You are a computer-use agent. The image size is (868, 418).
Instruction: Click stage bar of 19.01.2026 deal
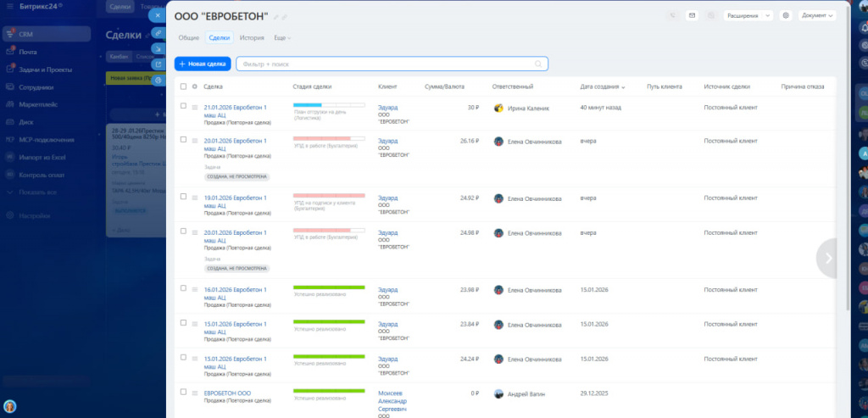tap(329, 195)
